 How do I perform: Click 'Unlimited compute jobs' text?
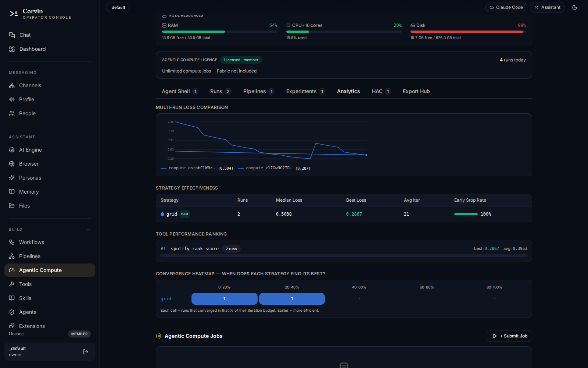point(187,71)
